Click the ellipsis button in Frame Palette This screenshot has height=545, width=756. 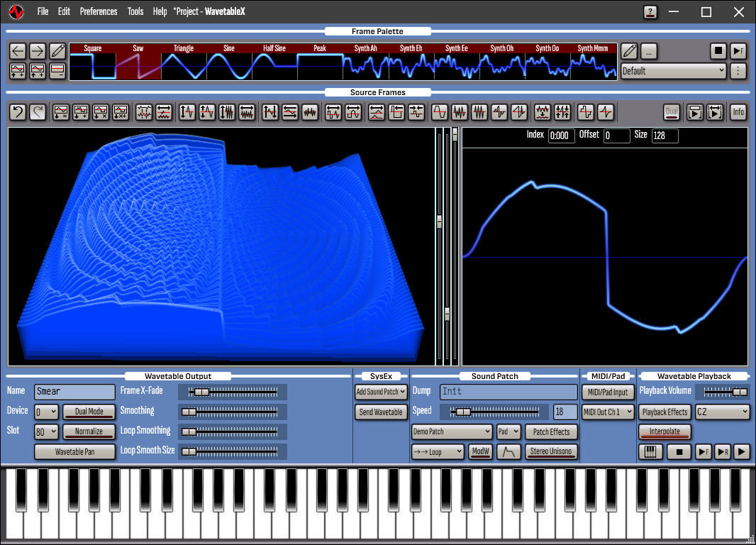point(649,50)
